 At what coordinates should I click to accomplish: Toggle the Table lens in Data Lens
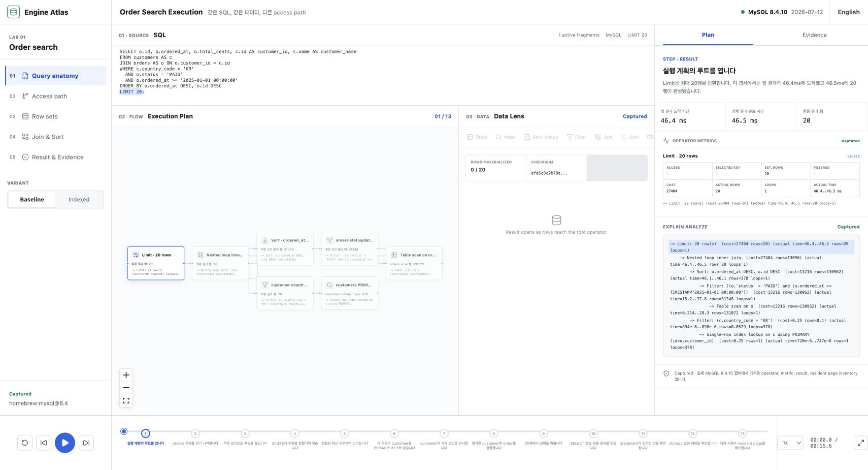477,137
